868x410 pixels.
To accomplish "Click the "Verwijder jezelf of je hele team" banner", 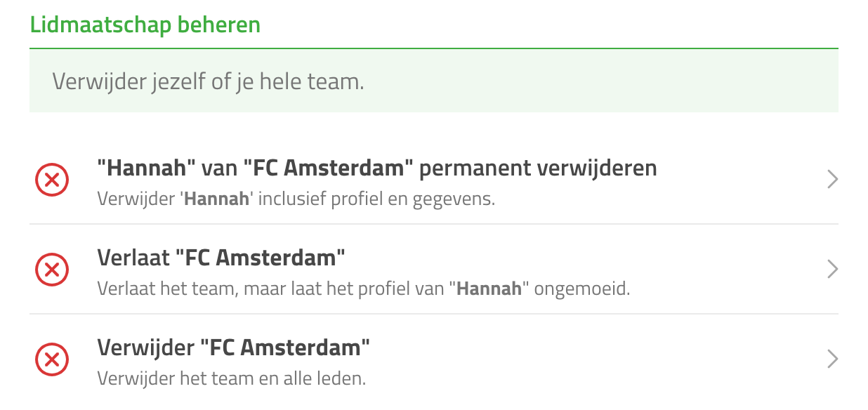I will [x=434, y=81].
